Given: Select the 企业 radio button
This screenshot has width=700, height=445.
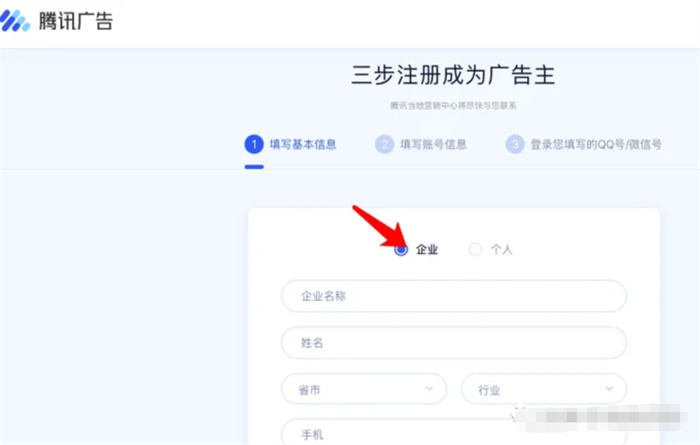Looking at the screenshot, I should 401,250.
